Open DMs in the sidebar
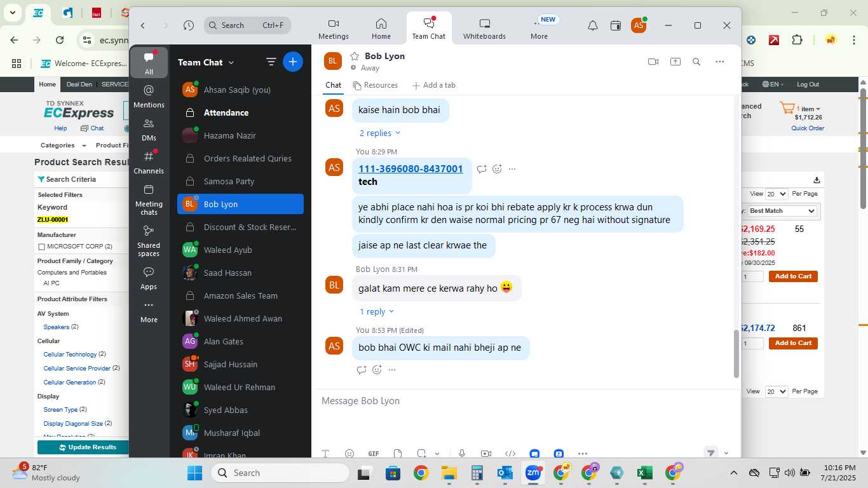Image resolution: width=868 pixels, height=488 pixels. click(149, 129)
